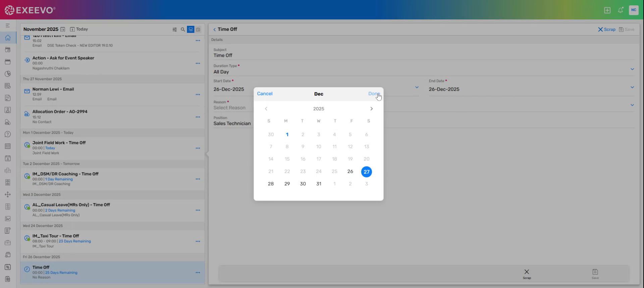Go to previous month in date picker

pos(266,109)
